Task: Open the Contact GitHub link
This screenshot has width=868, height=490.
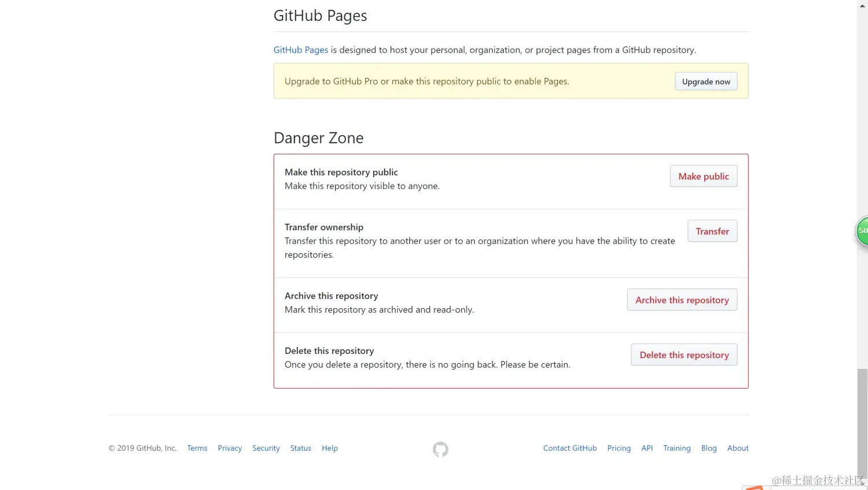Action: pos(570,448)
